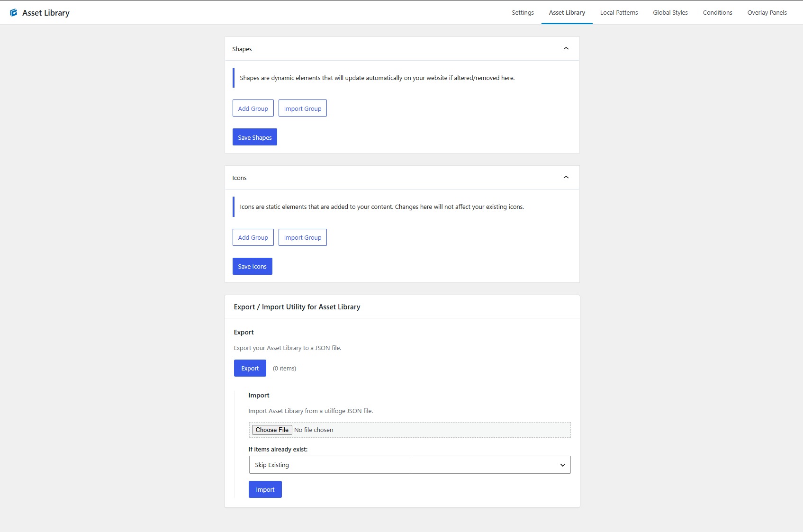Click the Asset Library logo icon
Image resolution: width=803 pixels, height=532 pixels.
point(13,13)
